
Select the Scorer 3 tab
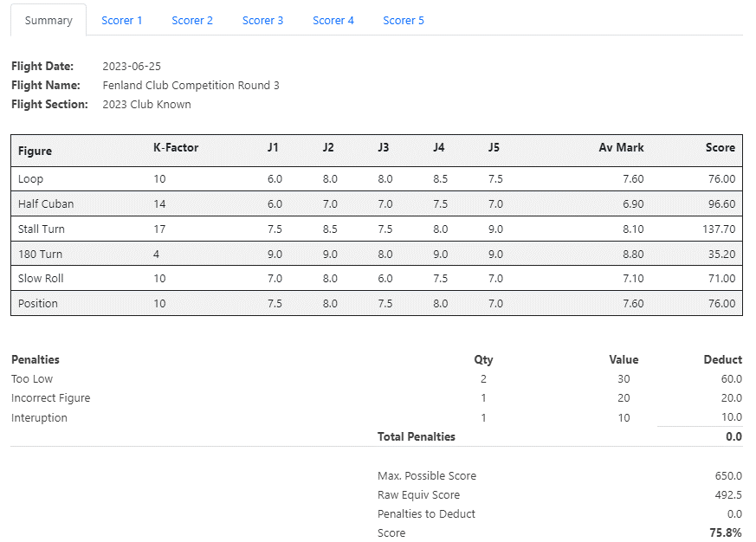tap(262, 20)
